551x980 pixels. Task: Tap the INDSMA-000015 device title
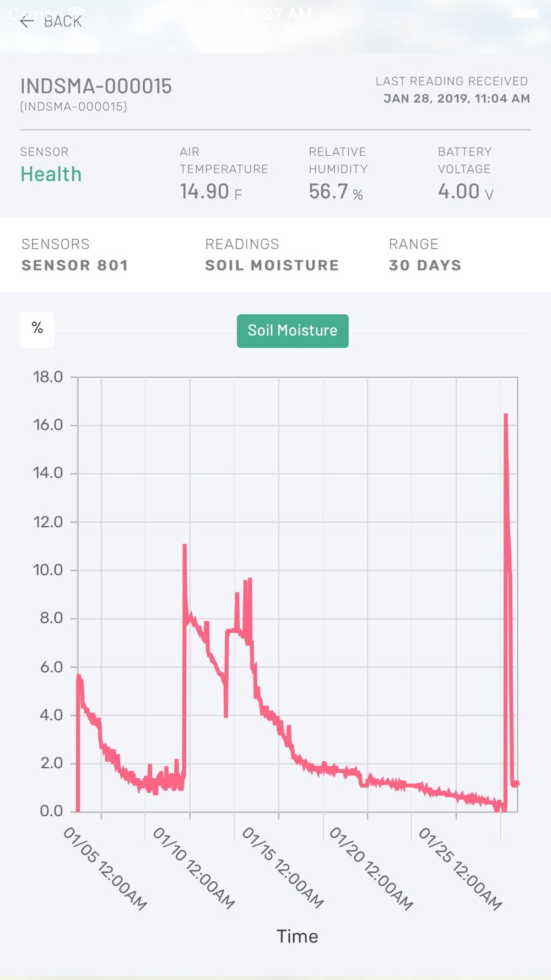click(x=96, y=87)
